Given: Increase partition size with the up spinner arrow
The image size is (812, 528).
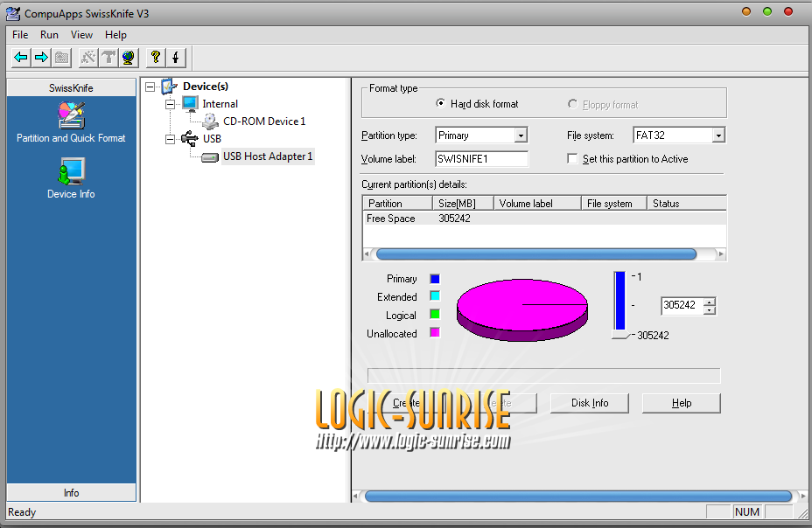Looking at the screenshot, I should tap(710, 302).
